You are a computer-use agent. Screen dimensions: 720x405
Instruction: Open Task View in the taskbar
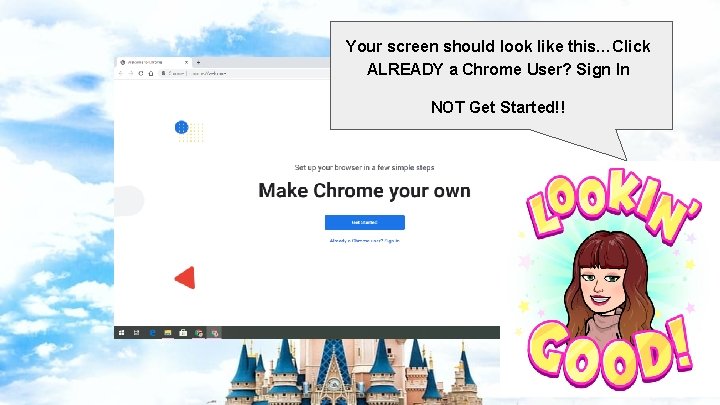tap(136, 332)
